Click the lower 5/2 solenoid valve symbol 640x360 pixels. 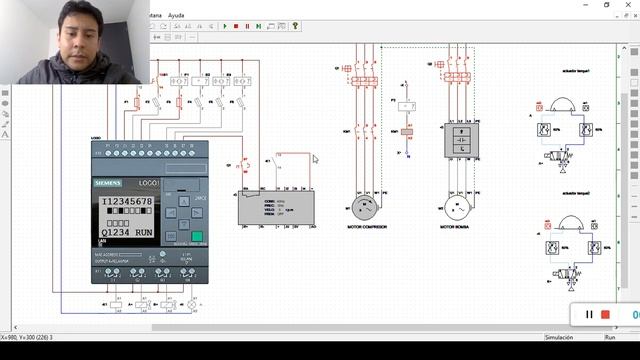point(567,274)
